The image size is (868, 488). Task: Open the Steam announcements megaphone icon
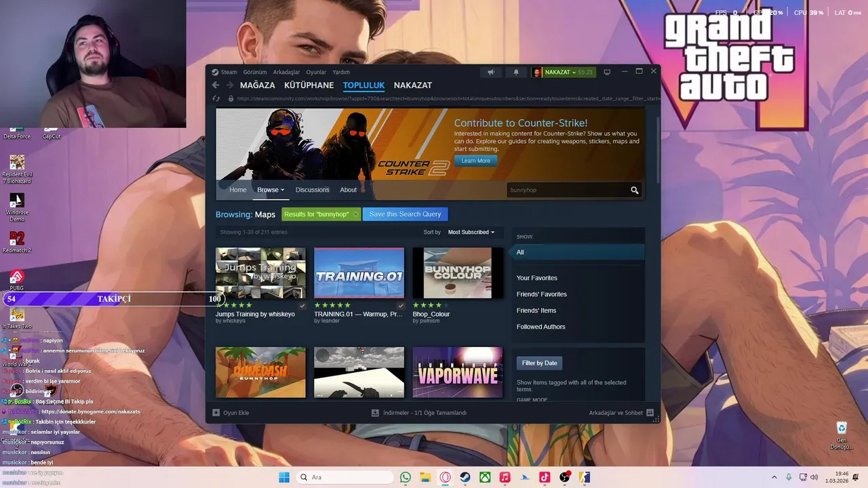pyautogui.click(x=491, y=72)
